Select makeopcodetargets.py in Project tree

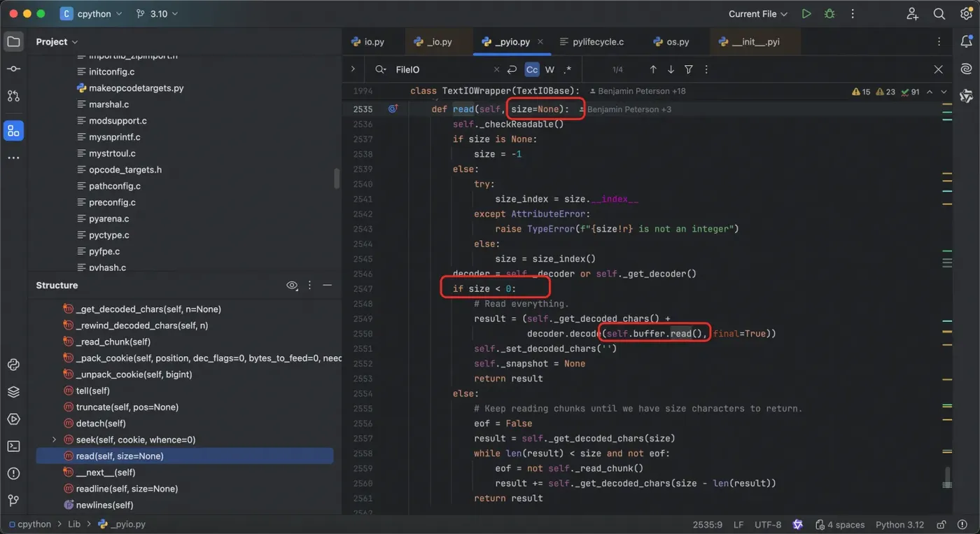(136, 88)
